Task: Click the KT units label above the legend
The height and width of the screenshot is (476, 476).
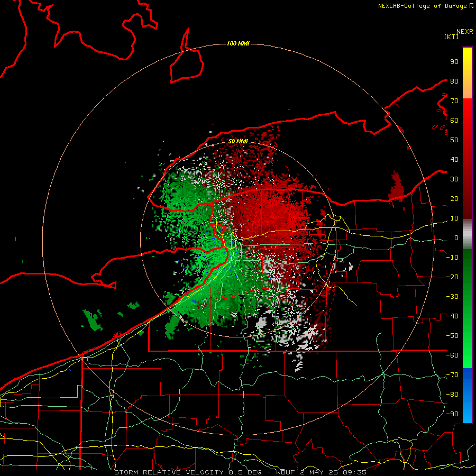Action: pyautogui.click(x=452, y=36)
